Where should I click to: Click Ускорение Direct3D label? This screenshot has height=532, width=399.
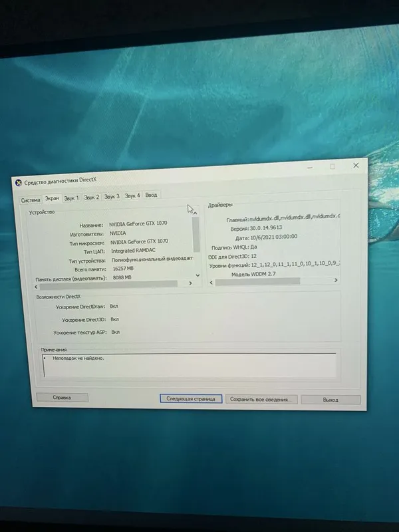coord(84,320)
